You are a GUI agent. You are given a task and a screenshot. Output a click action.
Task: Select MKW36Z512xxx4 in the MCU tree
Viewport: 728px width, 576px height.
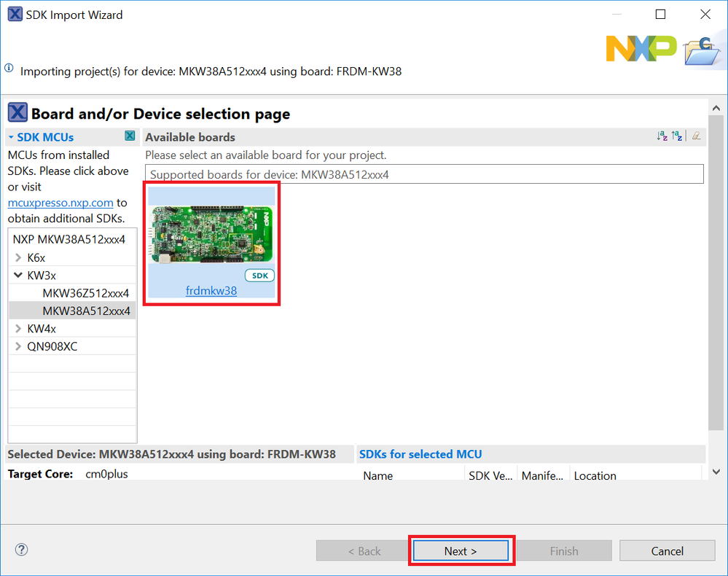coord(86,293)
